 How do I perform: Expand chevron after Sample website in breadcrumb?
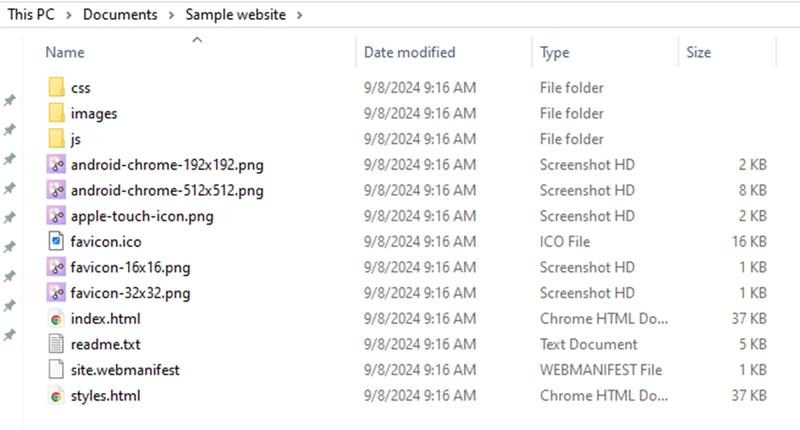[299, 15]
